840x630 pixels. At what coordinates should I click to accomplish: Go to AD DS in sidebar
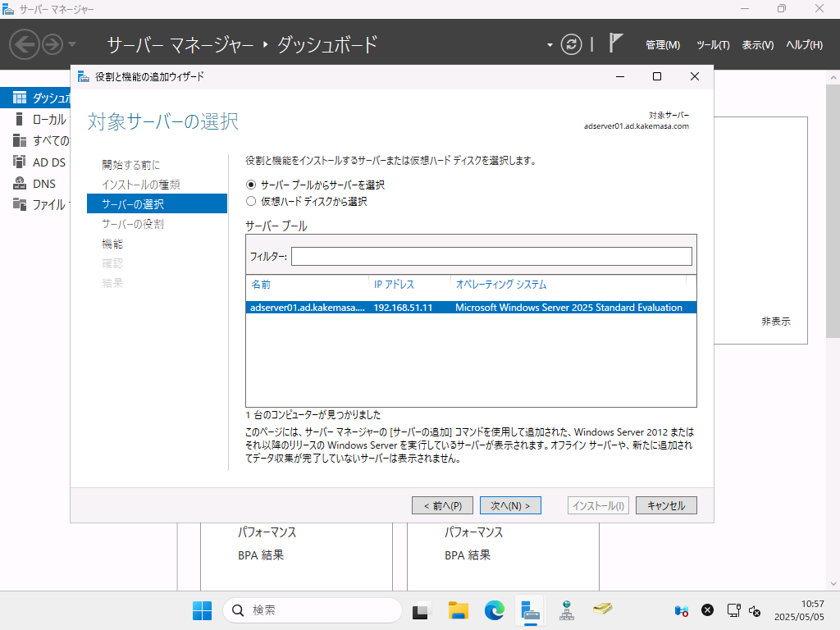(x=49, y=162)
